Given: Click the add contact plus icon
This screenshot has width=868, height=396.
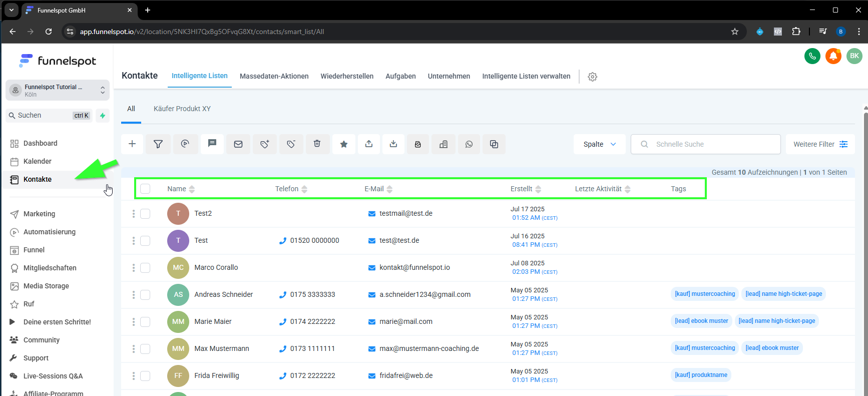Looking at the screenshot, I should [x=132, y=144].
